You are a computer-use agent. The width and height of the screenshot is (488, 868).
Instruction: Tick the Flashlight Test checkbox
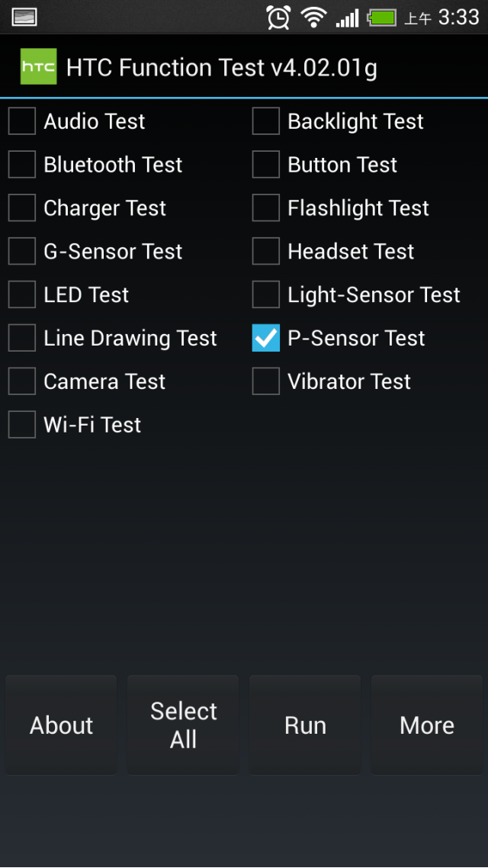[265, 207]
